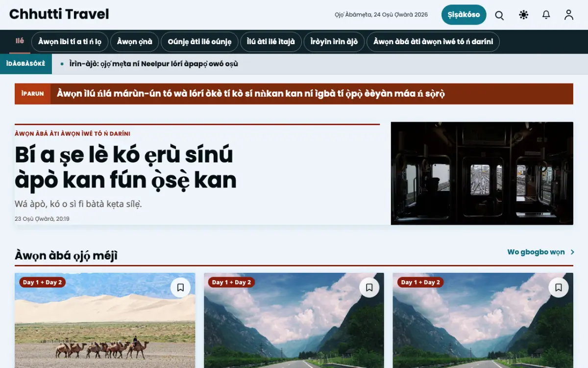This screenshot has width=588, height=368.
Task: Open the middle mountain road card image
Action: pyautogui.click(x=294, y=320)
